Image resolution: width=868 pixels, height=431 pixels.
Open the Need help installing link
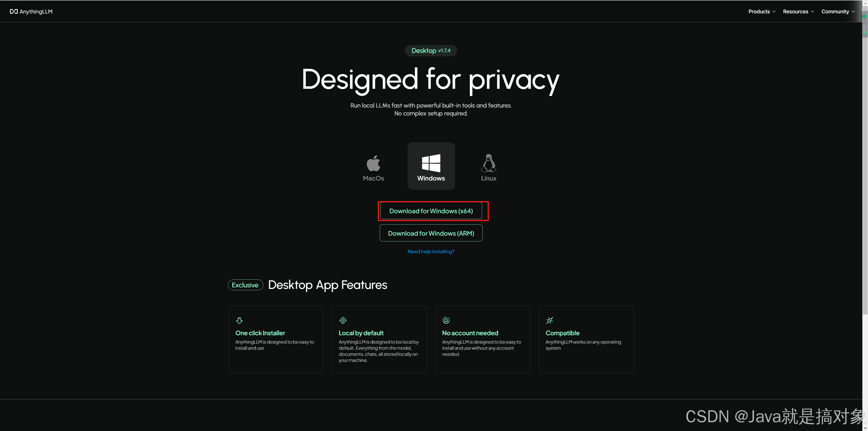click(431, 251)
